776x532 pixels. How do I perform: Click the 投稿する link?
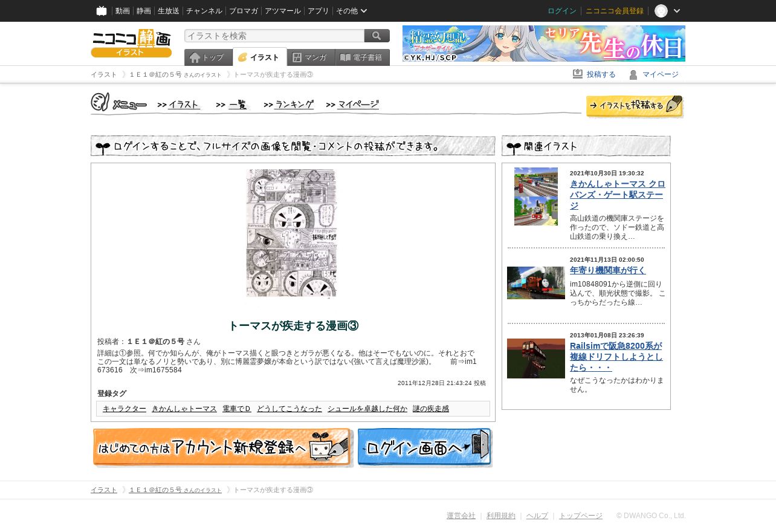click(x=601, y=74)
